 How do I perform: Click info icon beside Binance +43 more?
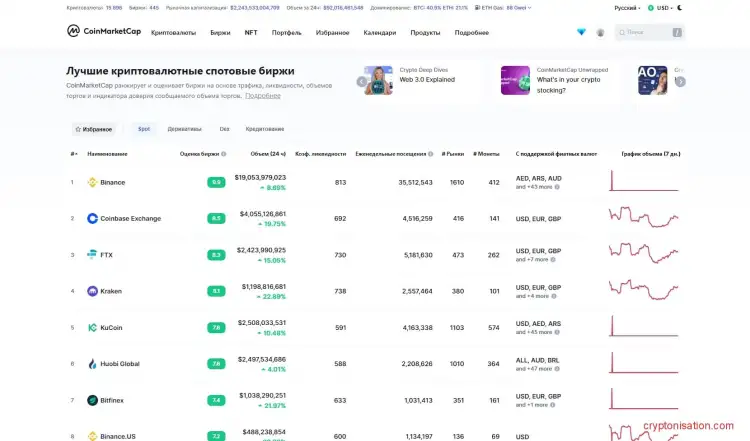coord(557,187)
